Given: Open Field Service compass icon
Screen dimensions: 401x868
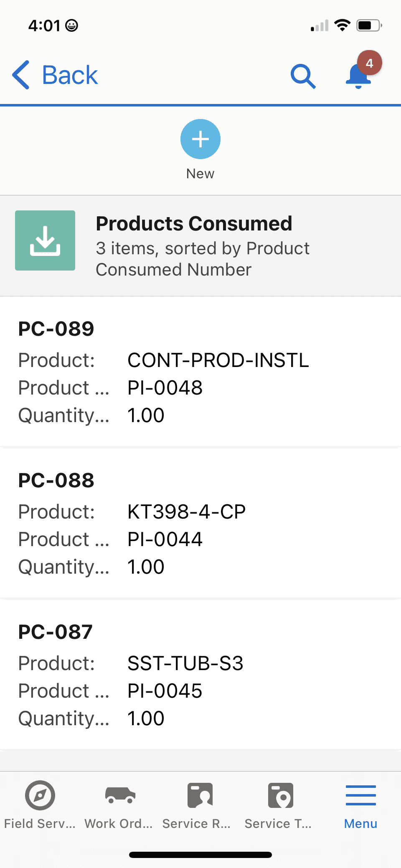Looking at the screenshot, I should tap(40, 795).
